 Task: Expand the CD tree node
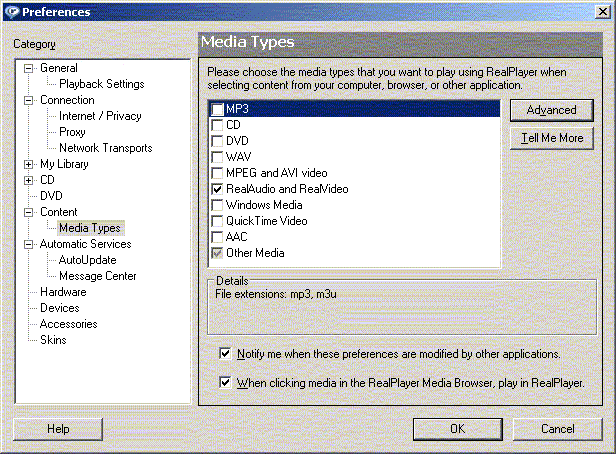tap(28, 180)
